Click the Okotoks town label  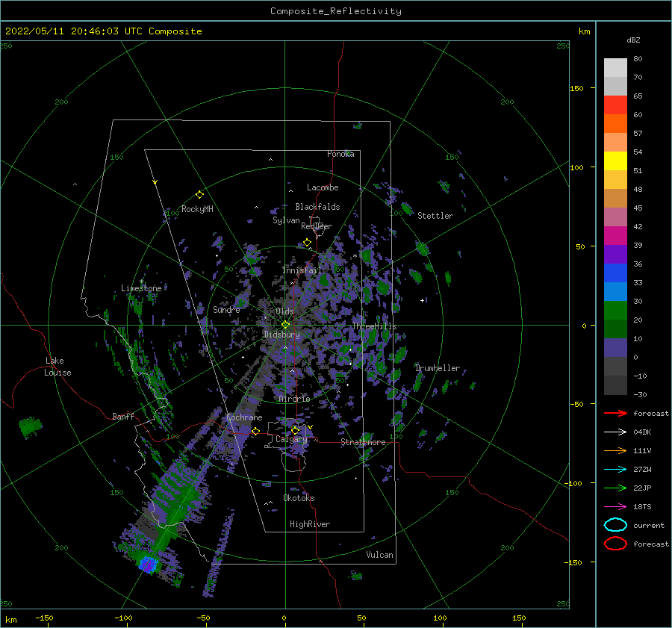[299, 498]
